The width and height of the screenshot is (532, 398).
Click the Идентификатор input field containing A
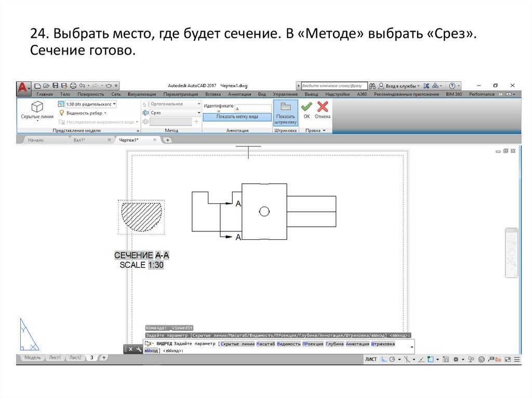253,108
